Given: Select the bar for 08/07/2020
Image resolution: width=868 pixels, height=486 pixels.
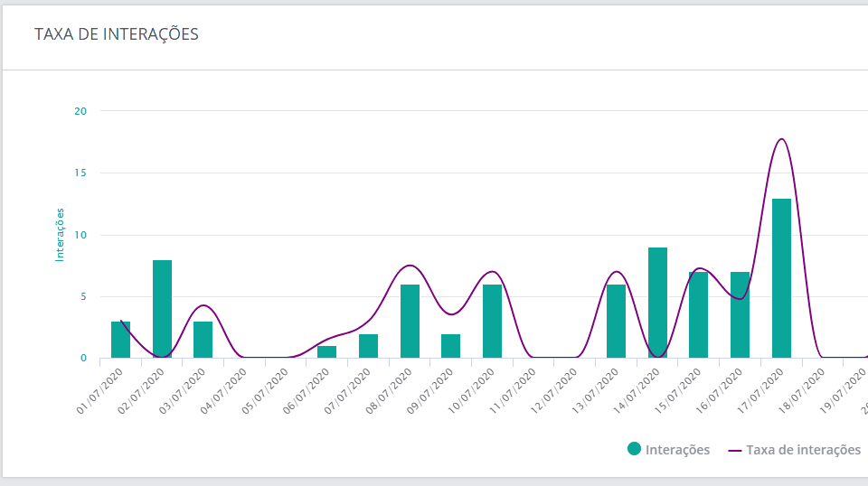Looking at the screenshot, I should tap(410, 321).
